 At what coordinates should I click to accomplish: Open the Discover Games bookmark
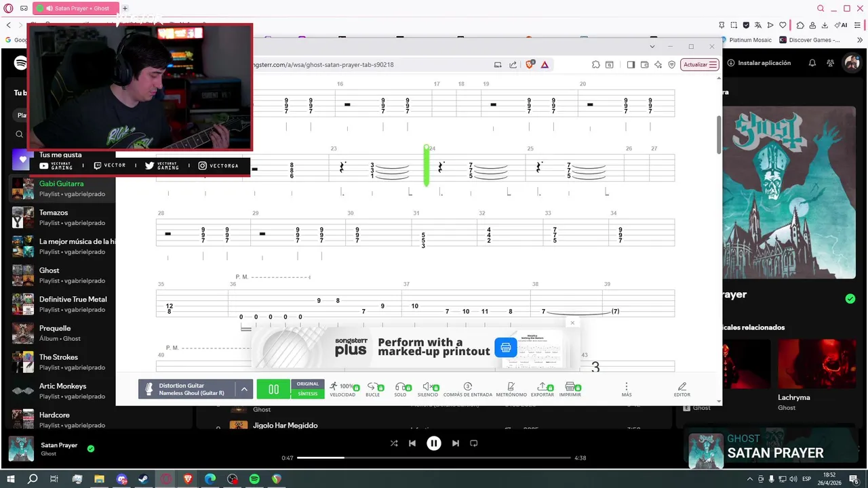[810, 40]
